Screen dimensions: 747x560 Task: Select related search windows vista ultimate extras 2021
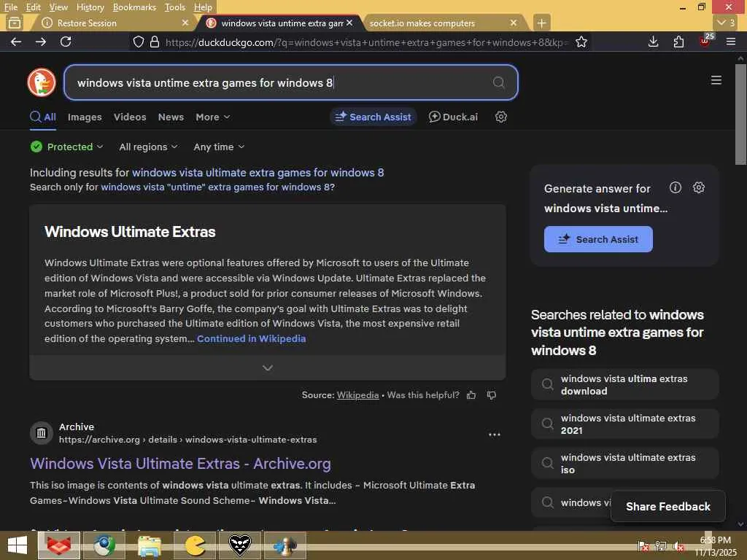(x=624, y=424)
